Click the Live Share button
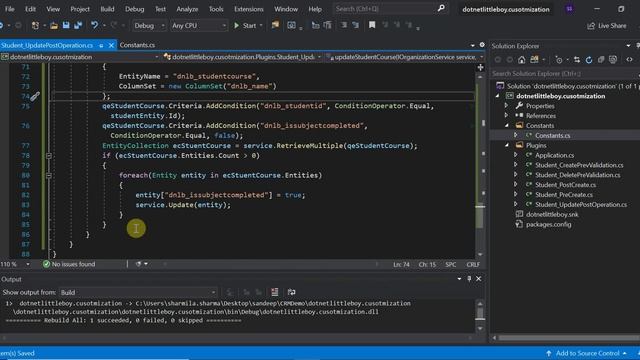This screenshot has width=640, height=360. coord(607,25)
